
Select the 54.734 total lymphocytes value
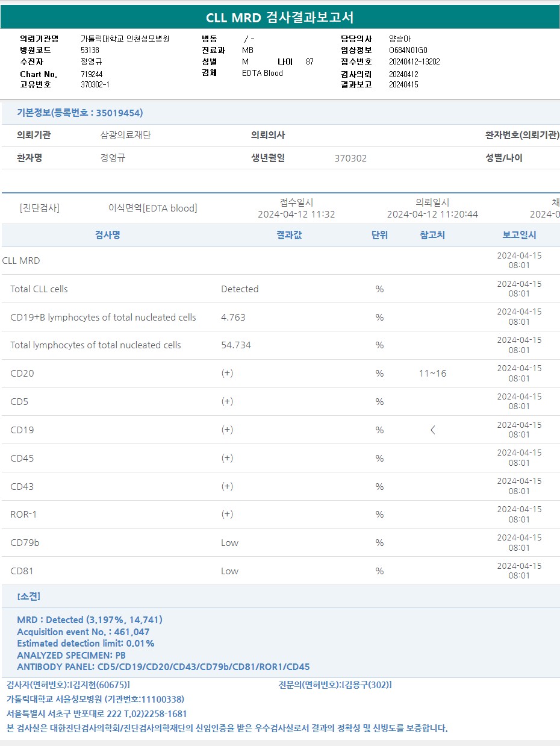click(x=236, y=345)
